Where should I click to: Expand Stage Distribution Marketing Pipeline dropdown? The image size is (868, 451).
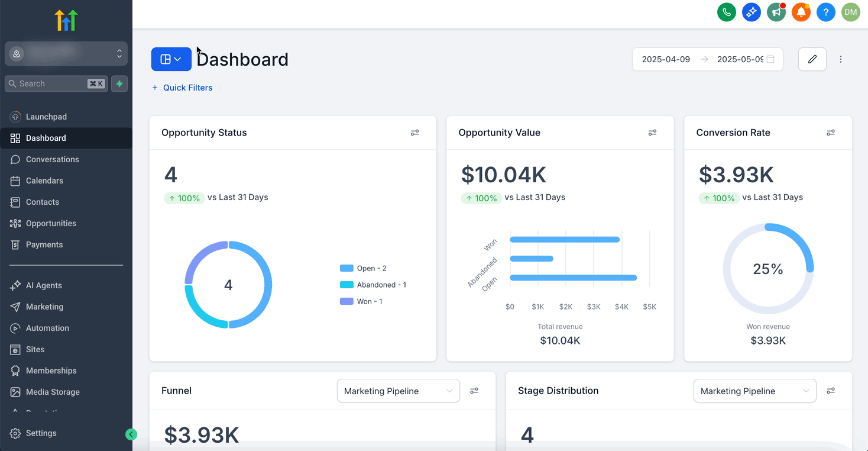pos(755,391)
